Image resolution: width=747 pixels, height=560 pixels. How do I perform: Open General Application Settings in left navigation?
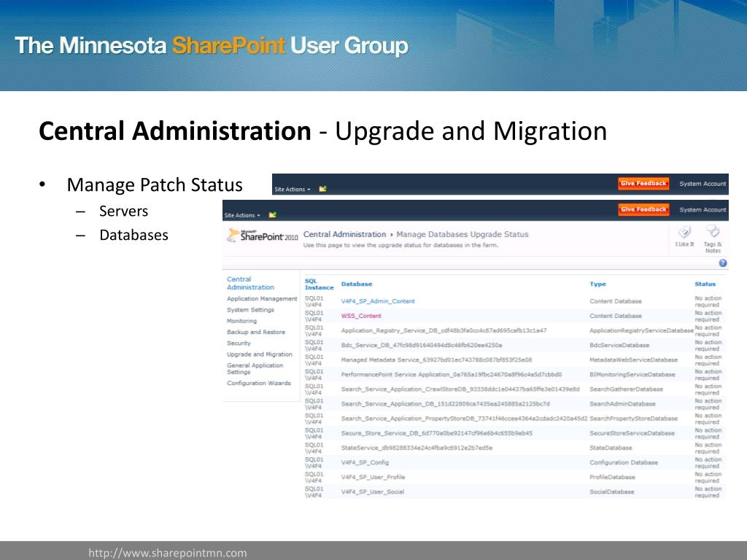(255, 368)
